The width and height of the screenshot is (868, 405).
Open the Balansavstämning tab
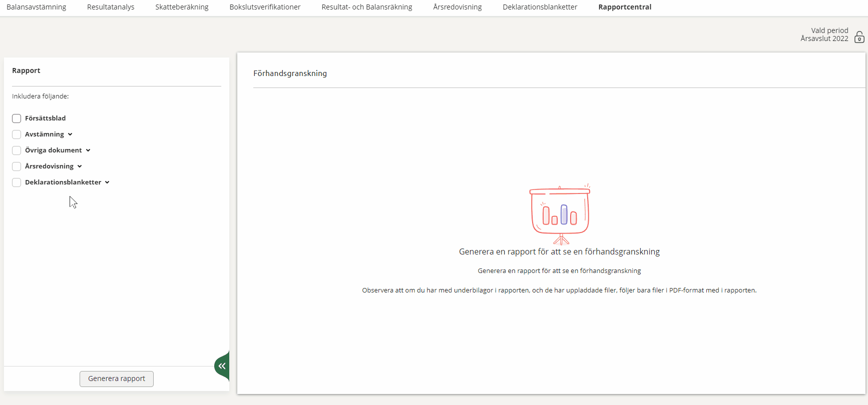point(36,7)
